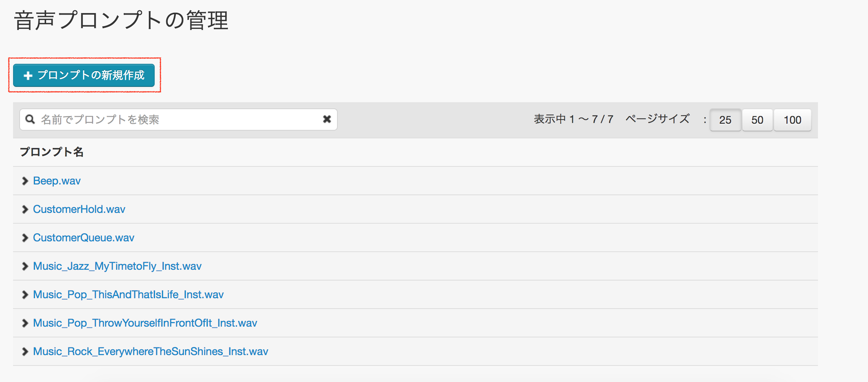
Task: Set page size to 100
Action: pos(792,120)
